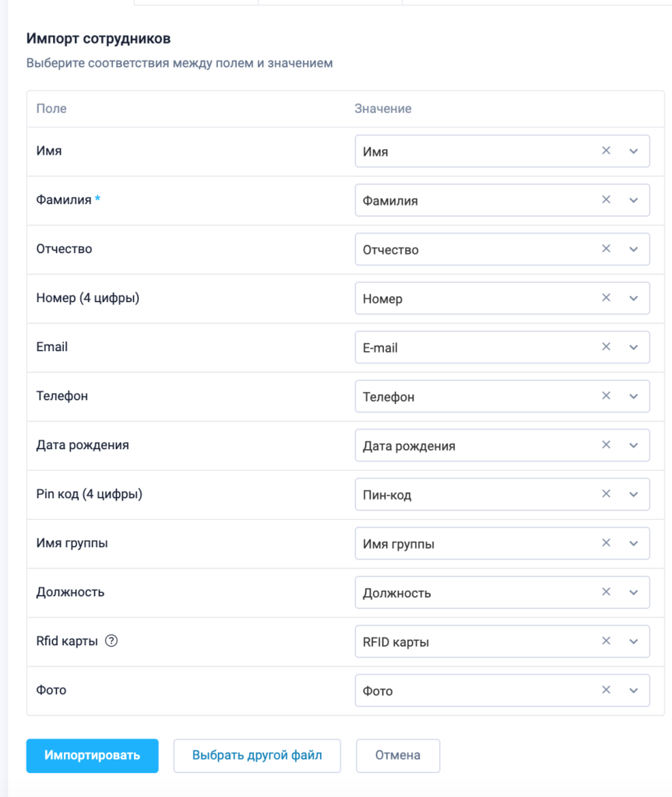Expand the Имя группы dropdown
Screen dimensions: 672x797
pyautogui.click(x=633, y=543)
